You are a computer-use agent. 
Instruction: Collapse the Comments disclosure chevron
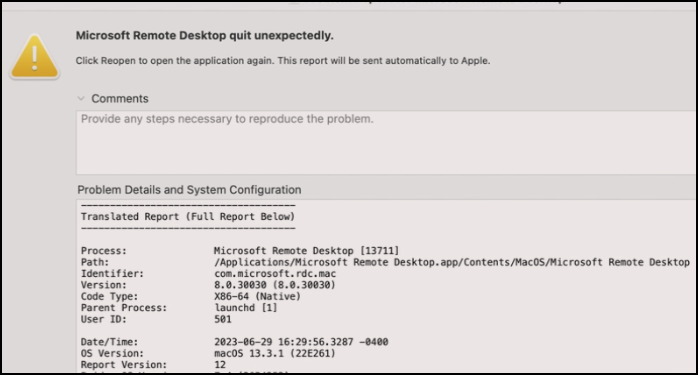click(81, 98)
